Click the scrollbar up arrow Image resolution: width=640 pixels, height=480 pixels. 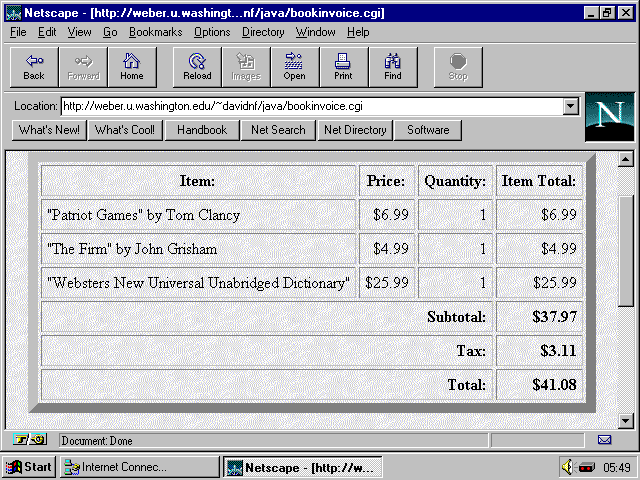[626, 159]
